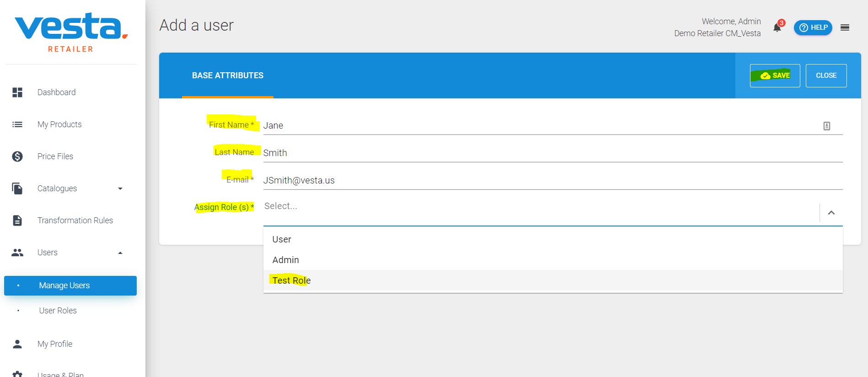868x377 pixels.
Task: Click the Add a user heading
Action: pyautogui.click(x=197, y=25)
